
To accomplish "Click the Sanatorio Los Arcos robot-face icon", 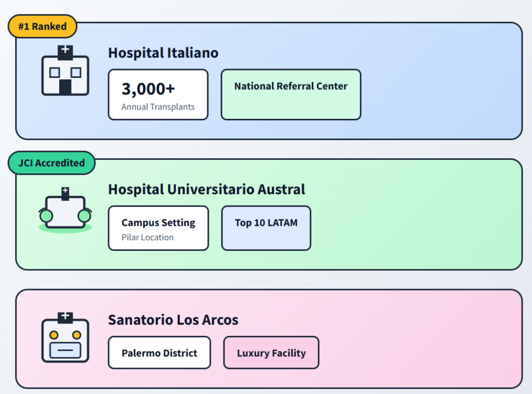I will point(65,337).
